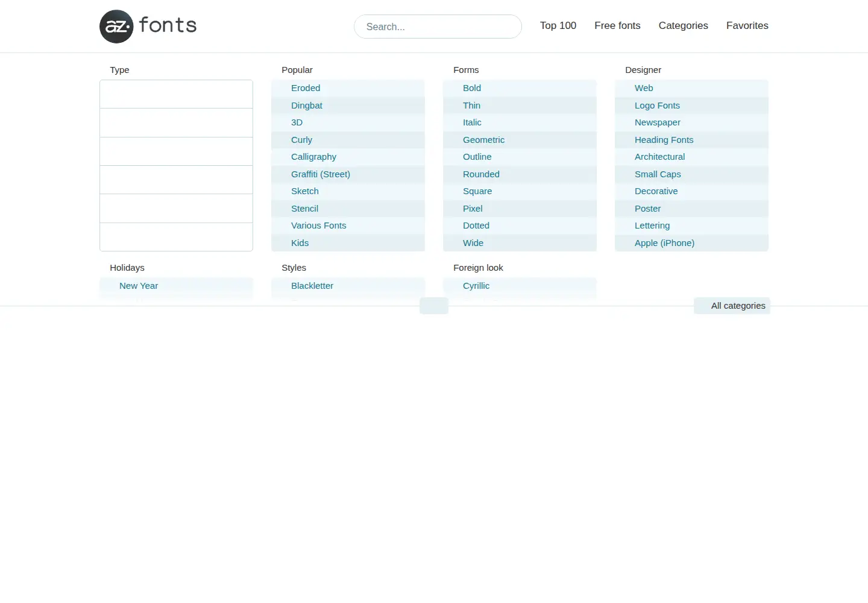Image resolution: width=868 pixels, height=603 pixels.
Task: Focus the Search input field
Action: pos(438,27)
